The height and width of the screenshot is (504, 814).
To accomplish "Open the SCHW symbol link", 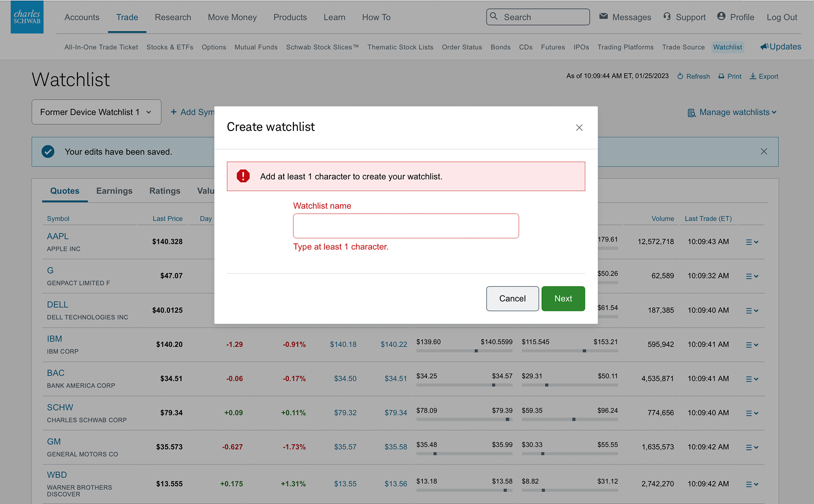I will [60, 407].
